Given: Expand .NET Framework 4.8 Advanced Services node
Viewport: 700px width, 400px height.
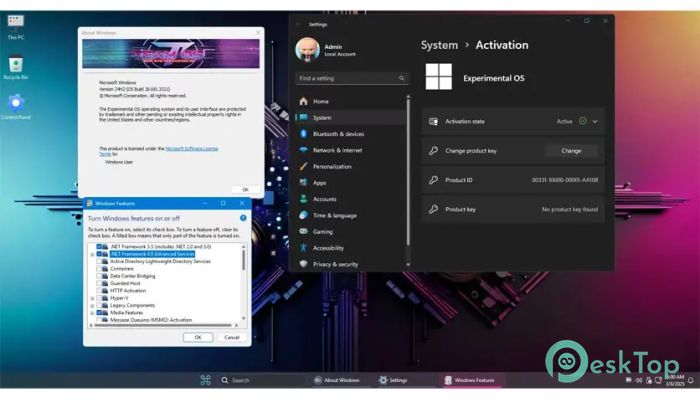Looking at the screenshot, I should [x=92, y=254].
